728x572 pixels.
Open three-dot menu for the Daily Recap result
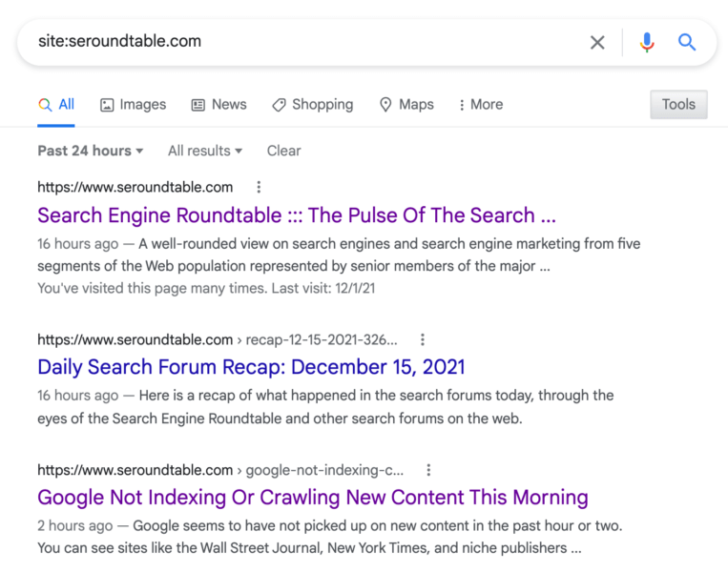[x=422, y=339]
